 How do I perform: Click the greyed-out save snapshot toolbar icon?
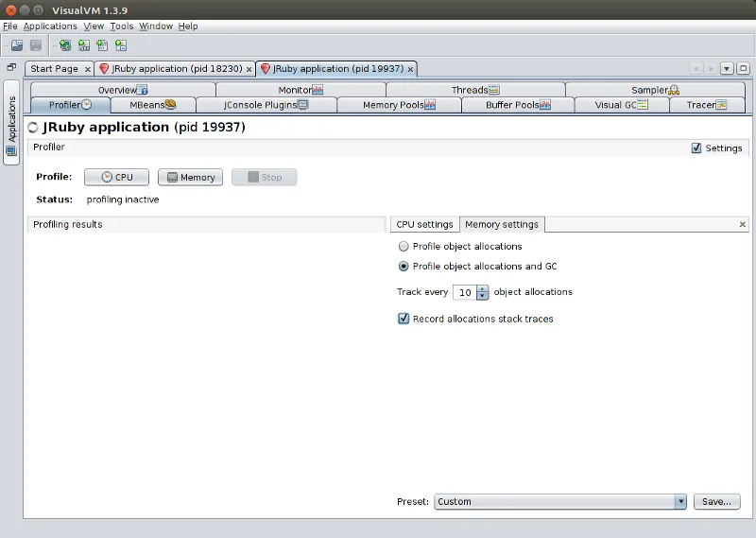pos(36,45)
